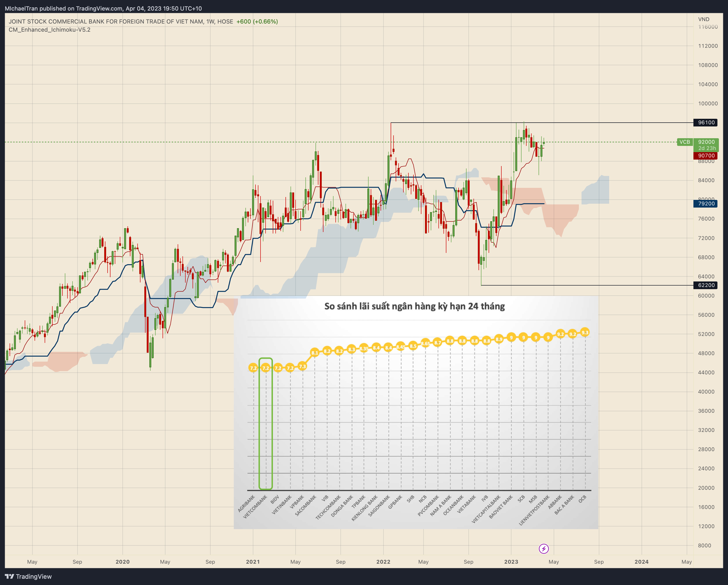728x585 pixels.
Task: Click the TradingView logo at bottom left
Action: point(28,577)
